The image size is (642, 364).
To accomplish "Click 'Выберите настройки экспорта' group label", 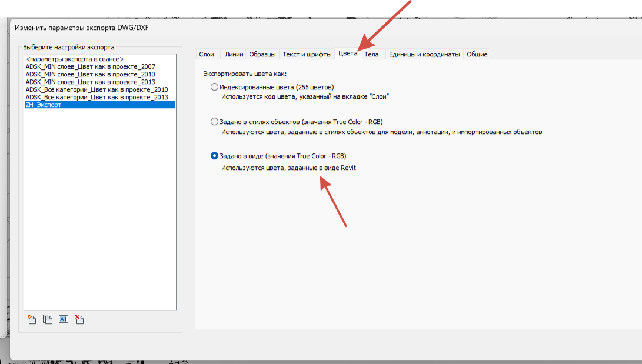I will pos(68,47).
